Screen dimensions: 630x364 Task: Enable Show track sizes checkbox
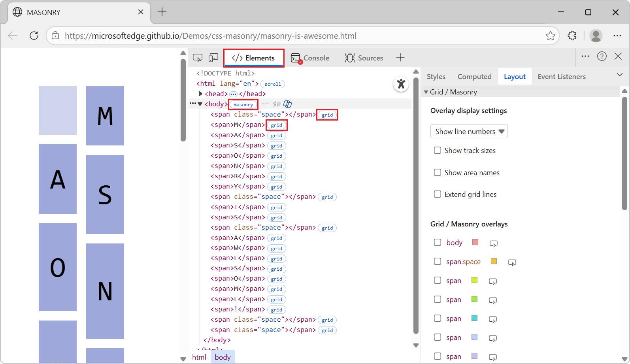click(x=438, y=151)
